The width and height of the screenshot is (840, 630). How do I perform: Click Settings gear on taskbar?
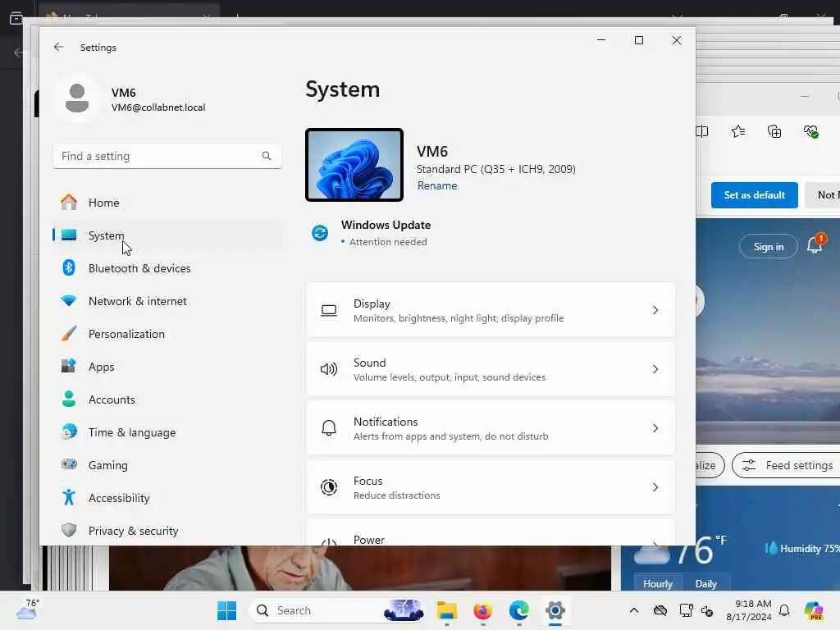click(555, 610)
